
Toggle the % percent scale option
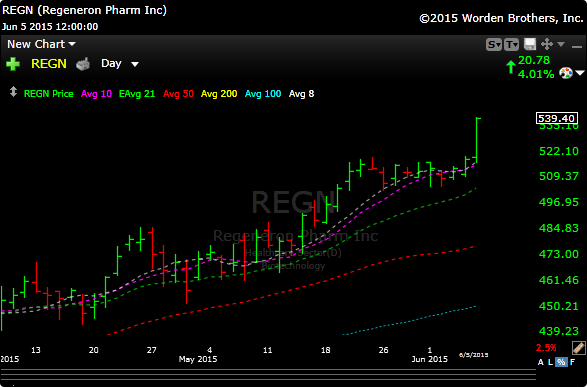(x=561, y=362)
